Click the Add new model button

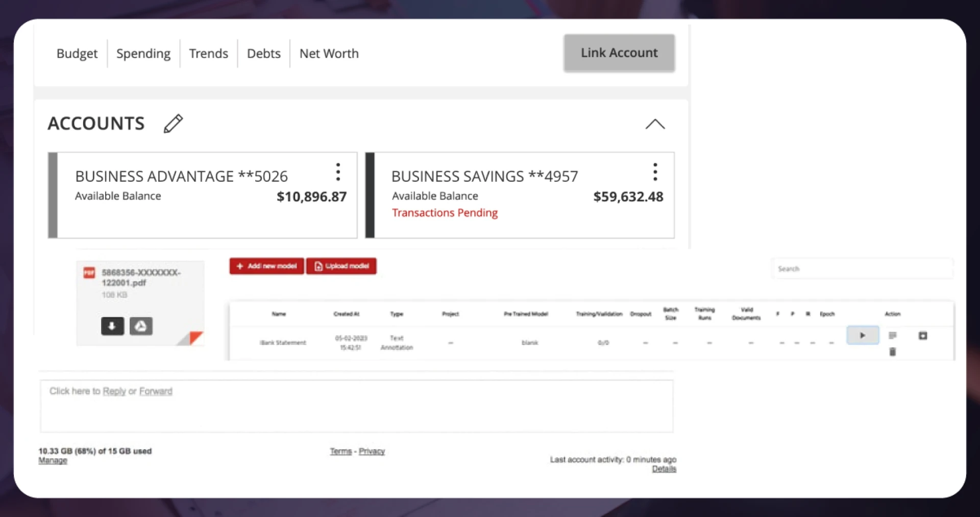coord(266,266)
